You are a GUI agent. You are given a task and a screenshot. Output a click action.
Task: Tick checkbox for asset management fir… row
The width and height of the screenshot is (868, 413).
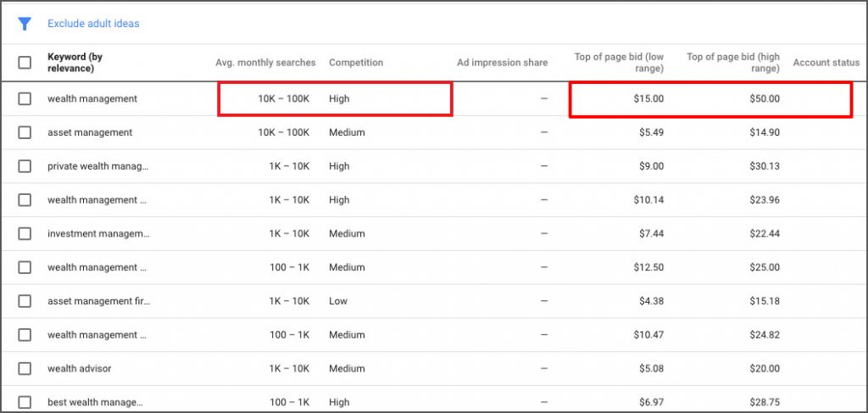[x=25, y=301]
